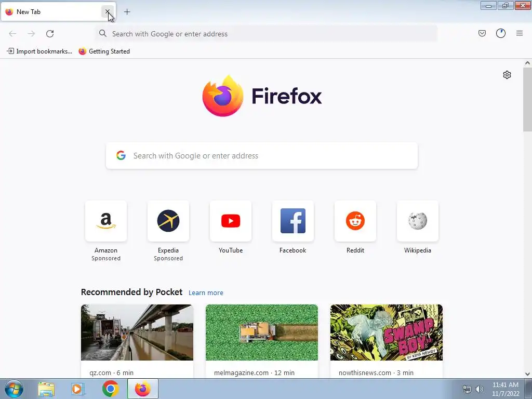Viewport: 532px width, 399px height.
Task: Click the Firefox logo on page
Action: (262, 96)
